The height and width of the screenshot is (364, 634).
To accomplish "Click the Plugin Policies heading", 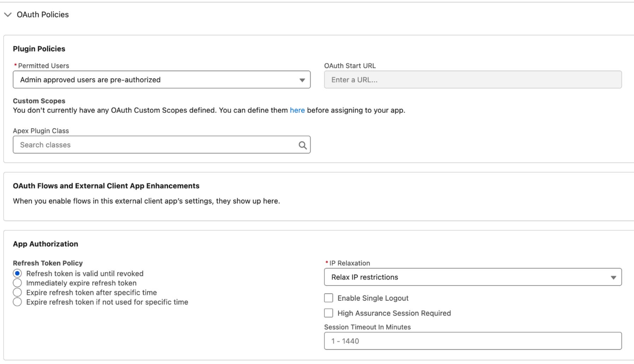I will click(x=39, y=49).
